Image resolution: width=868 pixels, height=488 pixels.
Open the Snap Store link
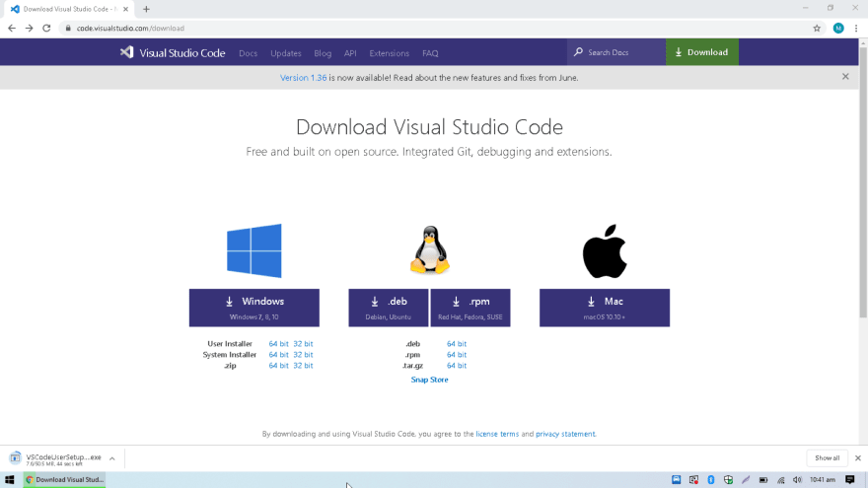point(430,380)
